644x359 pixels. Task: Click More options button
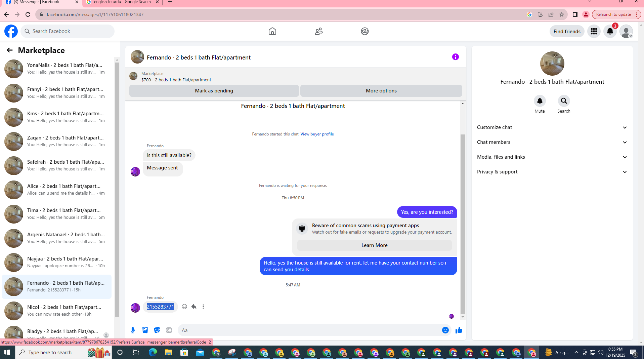tap(381, 91)
